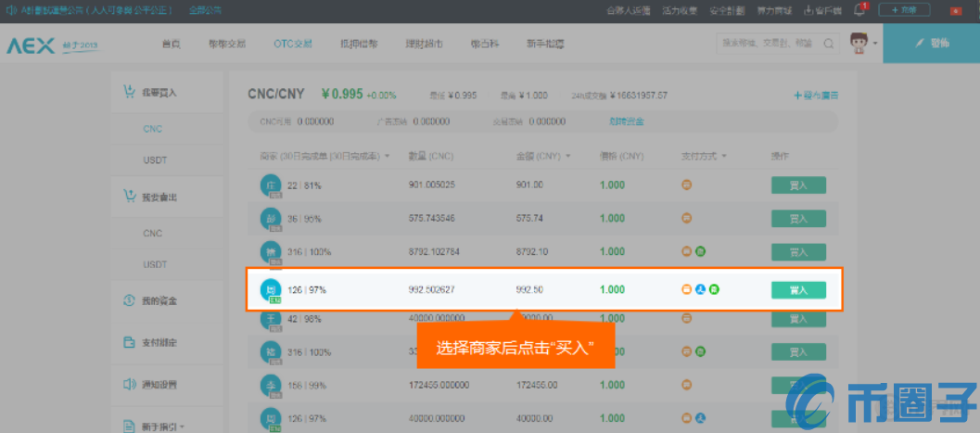980x433 pixels.
Task: Click the AEX logo
Action: 30,45
